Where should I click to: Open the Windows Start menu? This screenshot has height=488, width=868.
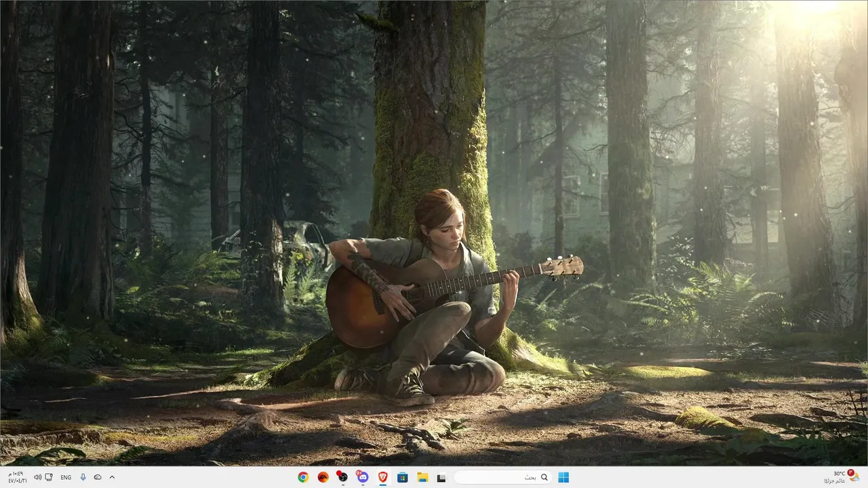pos(563,477)
